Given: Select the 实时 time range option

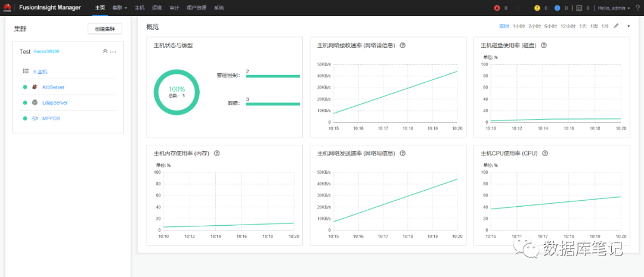Looking at the screenshot, I should (x=504, y=26).
